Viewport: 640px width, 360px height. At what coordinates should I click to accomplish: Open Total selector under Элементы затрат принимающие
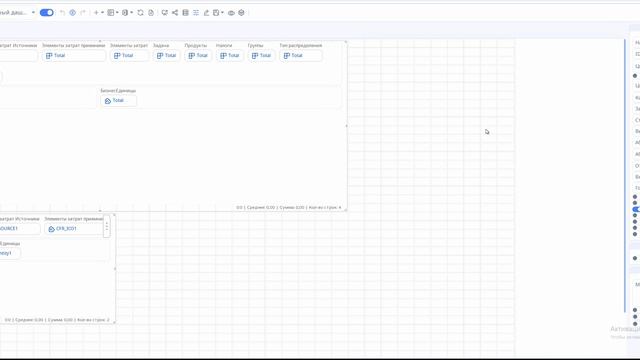[x=74, y=56]
